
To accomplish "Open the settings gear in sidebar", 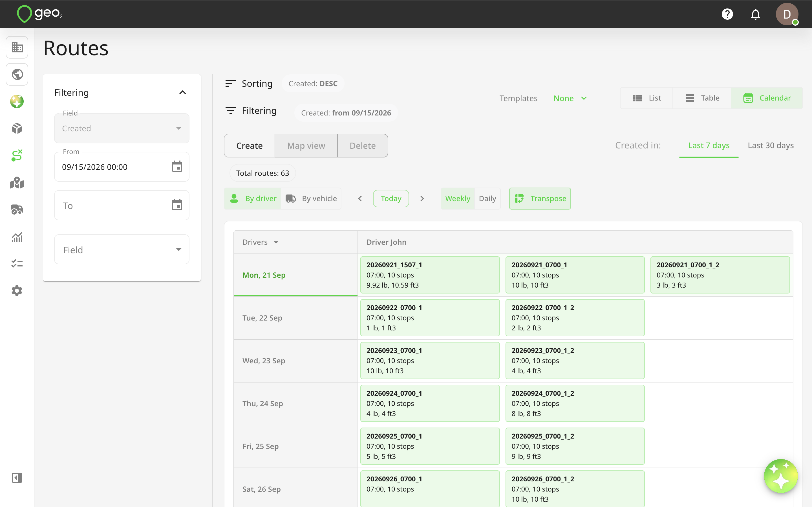I will [17, 290].
